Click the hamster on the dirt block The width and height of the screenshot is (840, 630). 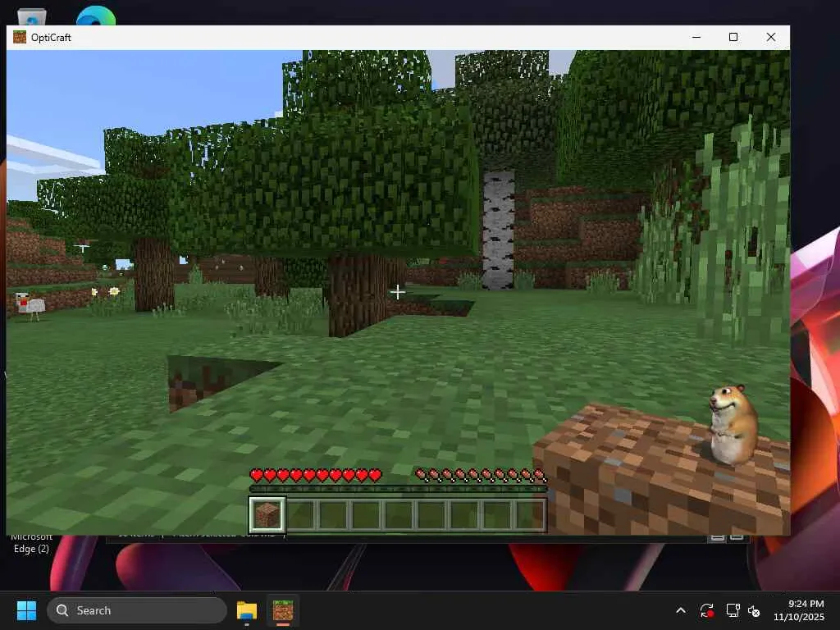[733, 423]
